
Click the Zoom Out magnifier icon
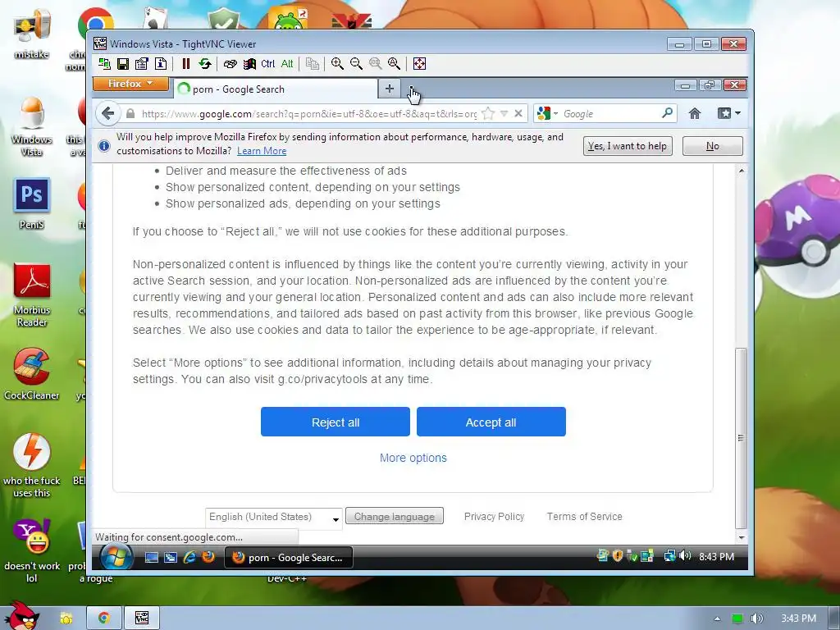(x=356, y=64)
